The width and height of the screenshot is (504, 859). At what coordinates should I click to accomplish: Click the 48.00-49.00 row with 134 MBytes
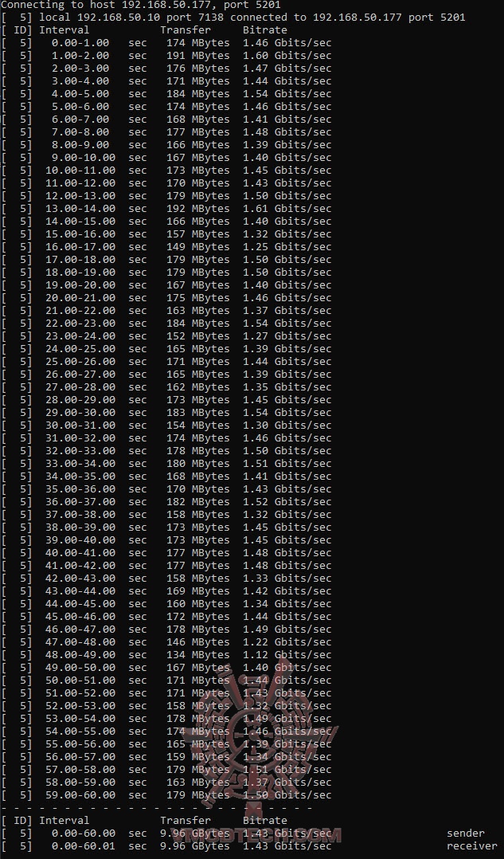[166, 655]
